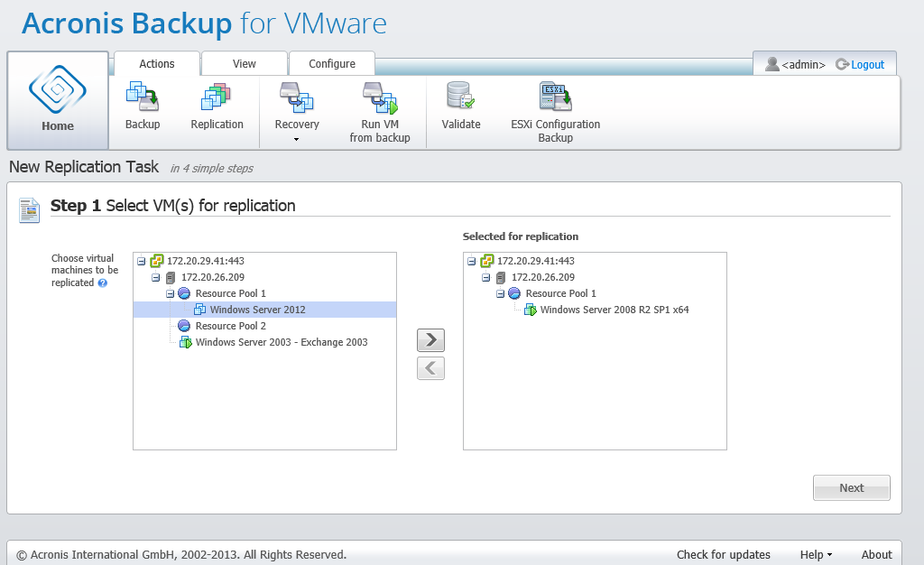Switch to the Actions tab
924x565 pixels.
pos(157,63)
